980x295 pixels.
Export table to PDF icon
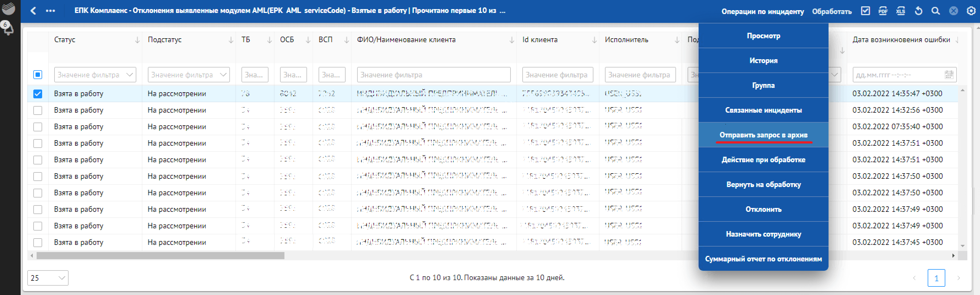point(883,11)
